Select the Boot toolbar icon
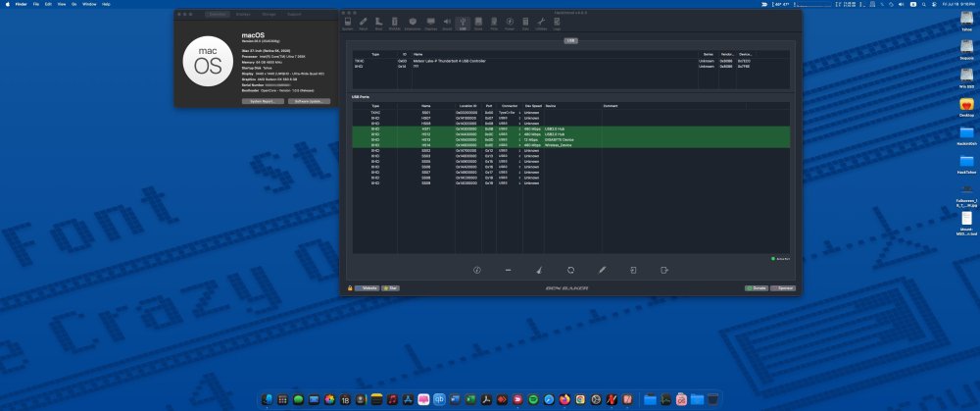 [x=378, y=24]
